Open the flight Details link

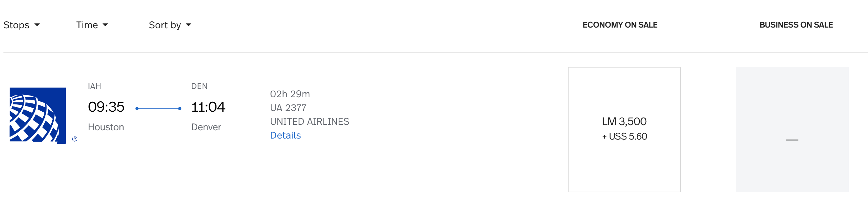pyautogui.click(x=285, y=135)
